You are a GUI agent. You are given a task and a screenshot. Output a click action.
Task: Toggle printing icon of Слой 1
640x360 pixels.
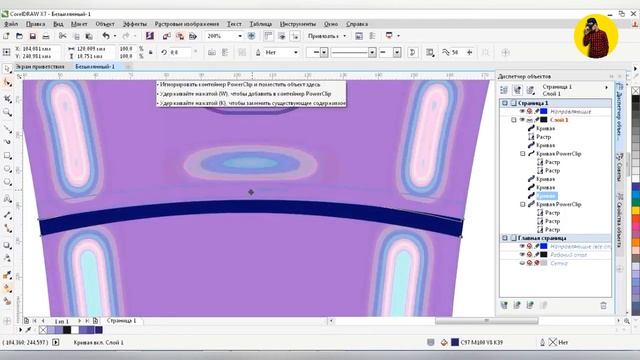(529, 120)
